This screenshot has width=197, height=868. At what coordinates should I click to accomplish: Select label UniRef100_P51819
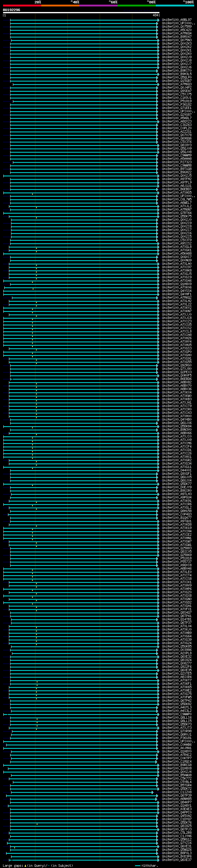177,101
